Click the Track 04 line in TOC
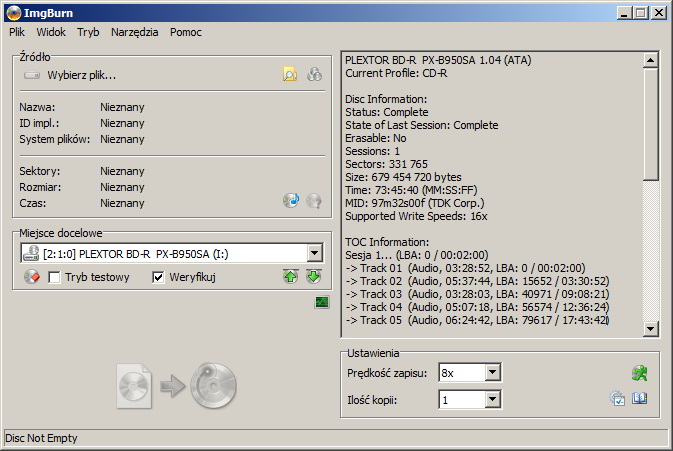This screenshot has height=451, width=673. (x=477, y=307)
